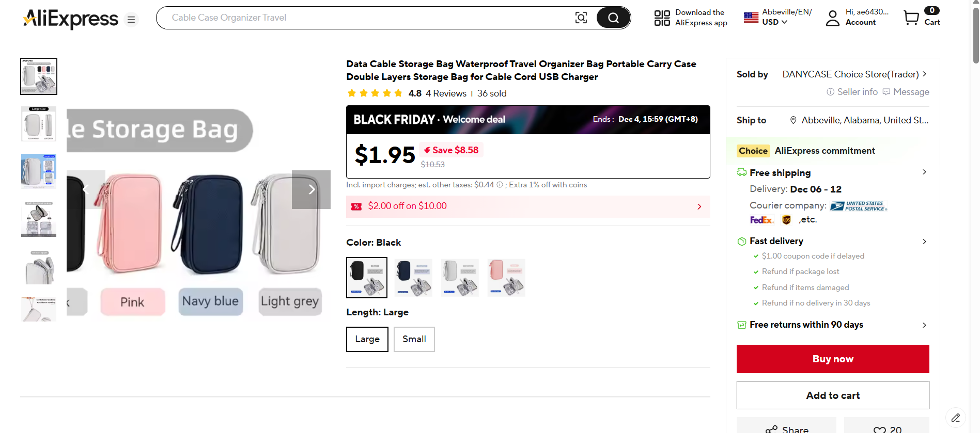This screenshot has height=433, width=980.
Task: Click the heart wishlist icon
Action: [880, 429]
